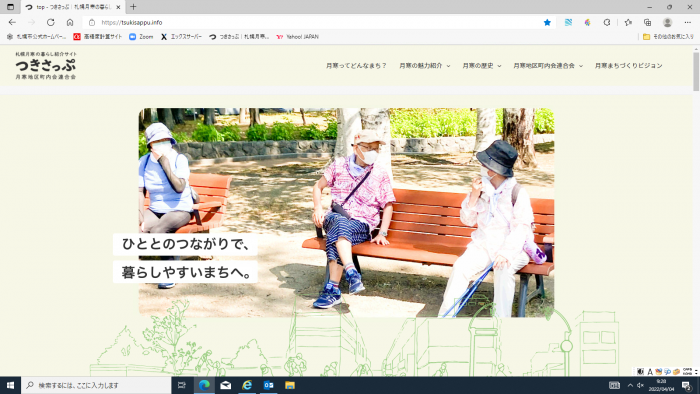
Task: Launch Internet Explorer from taskbar
Action: [247, 385]
